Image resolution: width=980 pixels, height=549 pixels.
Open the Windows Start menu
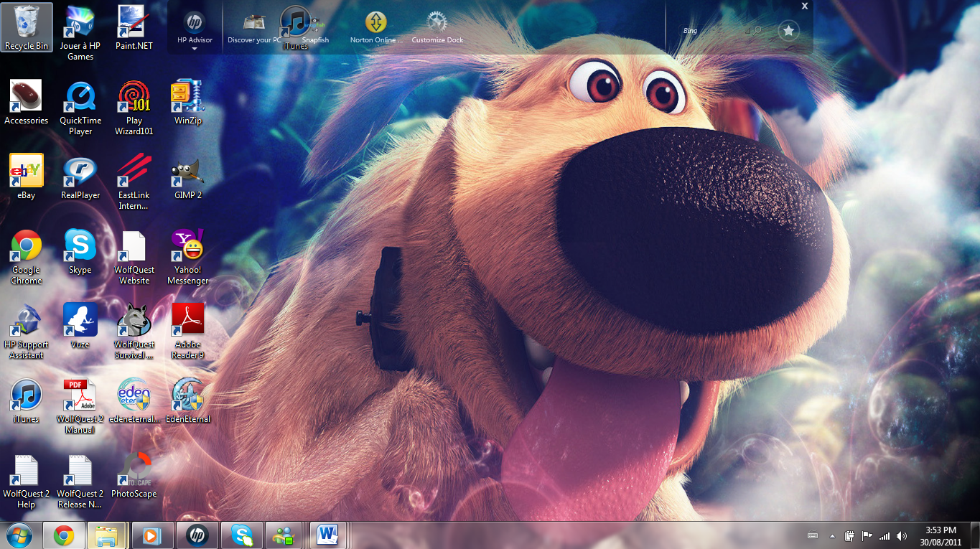pyautogui.click(x=19, y=535)
